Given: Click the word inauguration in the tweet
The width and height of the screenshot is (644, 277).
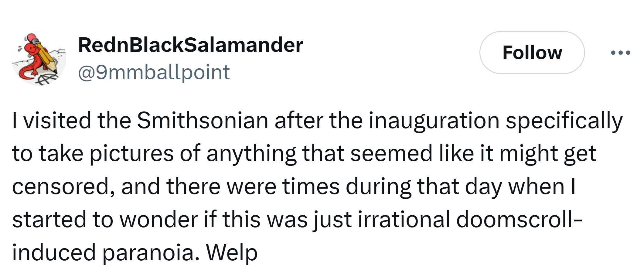Looking at the screenshot, I should click(434, 121).
